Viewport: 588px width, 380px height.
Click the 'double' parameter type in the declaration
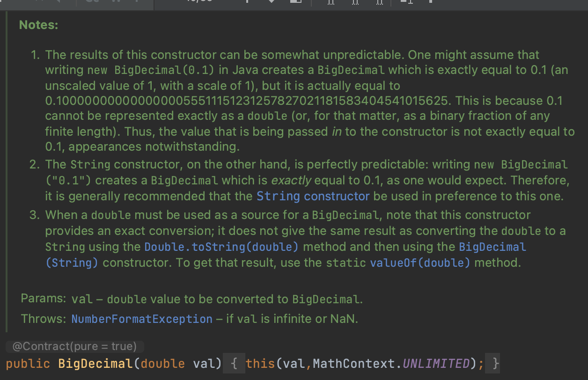tap(163, 364)
